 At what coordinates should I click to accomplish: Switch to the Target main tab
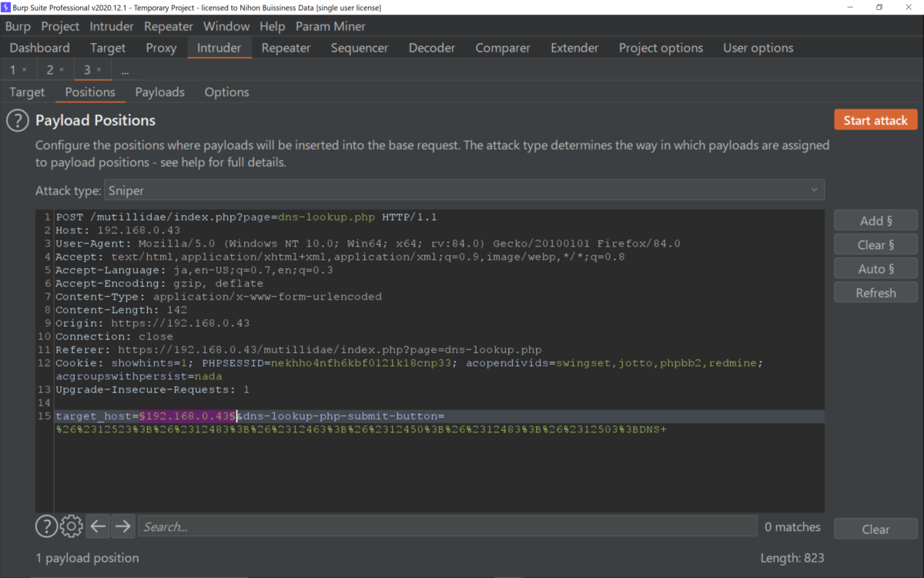pos(108,48)
